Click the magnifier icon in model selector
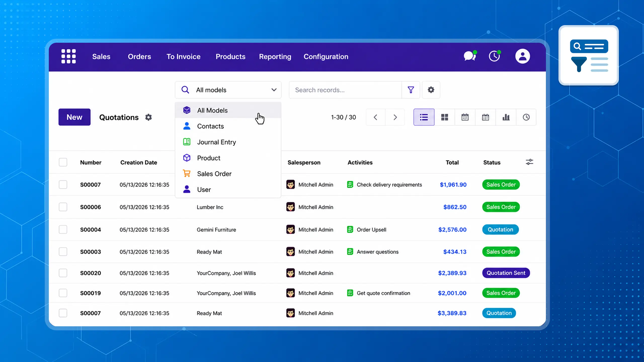Viewport: 644px width, 362px height. (185, 90)
